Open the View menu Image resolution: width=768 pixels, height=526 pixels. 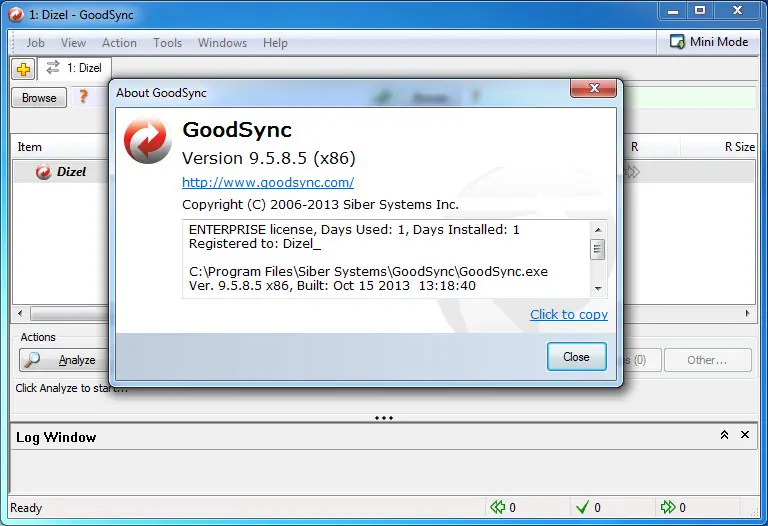click(x=73, y=43)
